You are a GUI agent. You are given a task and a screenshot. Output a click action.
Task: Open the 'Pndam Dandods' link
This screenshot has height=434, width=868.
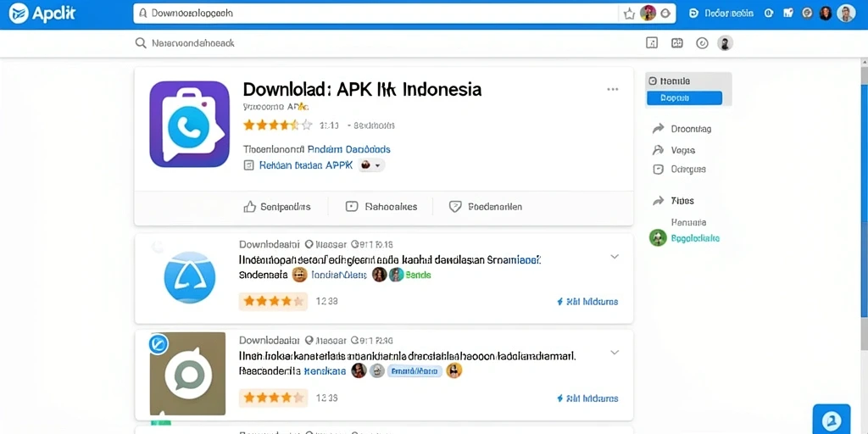tap(348, 149)
